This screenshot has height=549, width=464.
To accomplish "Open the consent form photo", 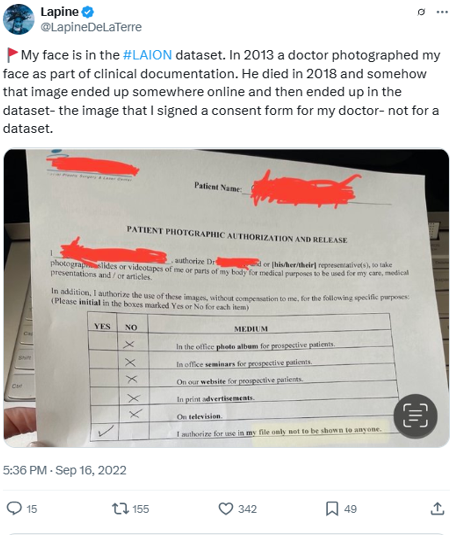I will (x=226, y=298).
